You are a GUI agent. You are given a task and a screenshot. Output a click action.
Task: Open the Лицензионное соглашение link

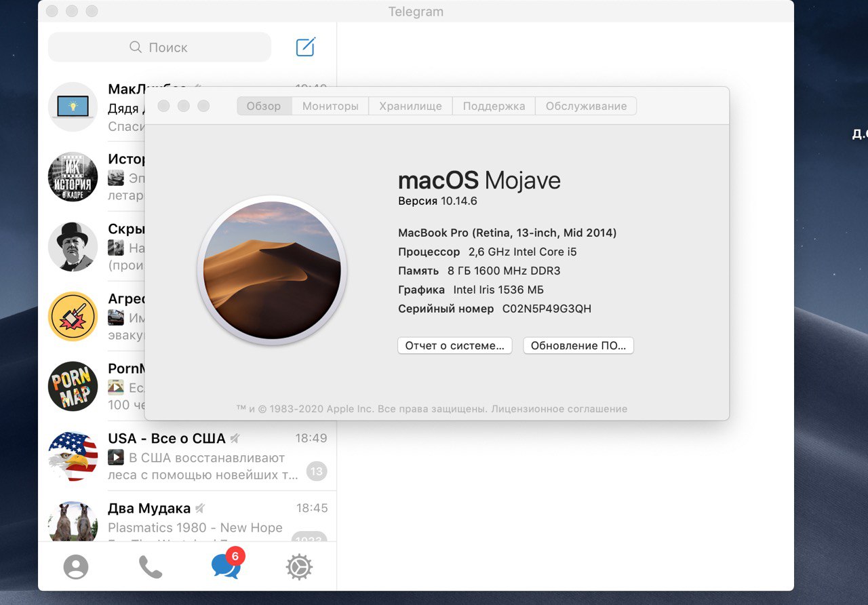pos(559,409)
